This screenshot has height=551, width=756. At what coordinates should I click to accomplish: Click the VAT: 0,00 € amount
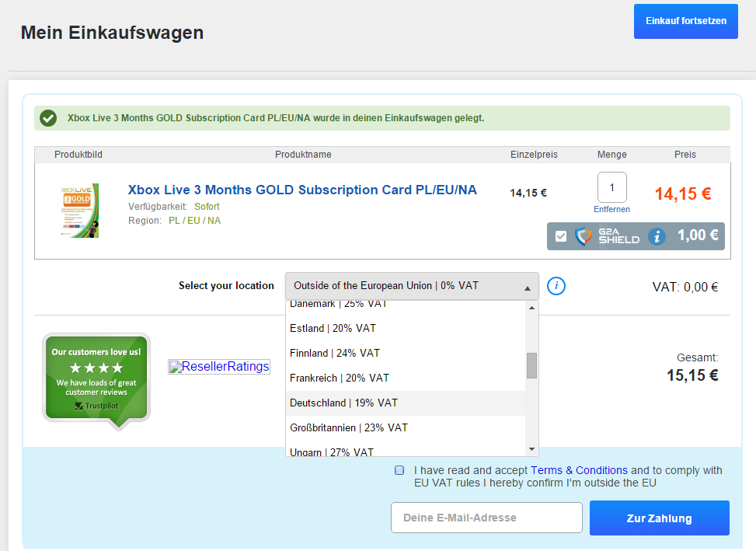click(685, 288)
